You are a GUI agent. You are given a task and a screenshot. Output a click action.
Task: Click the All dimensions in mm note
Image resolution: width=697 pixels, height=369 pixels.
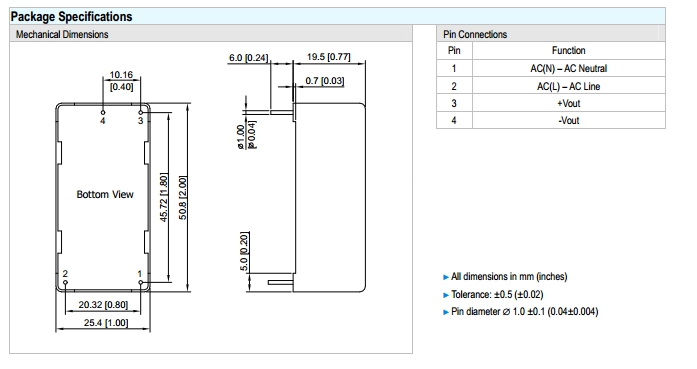(509, 277)
